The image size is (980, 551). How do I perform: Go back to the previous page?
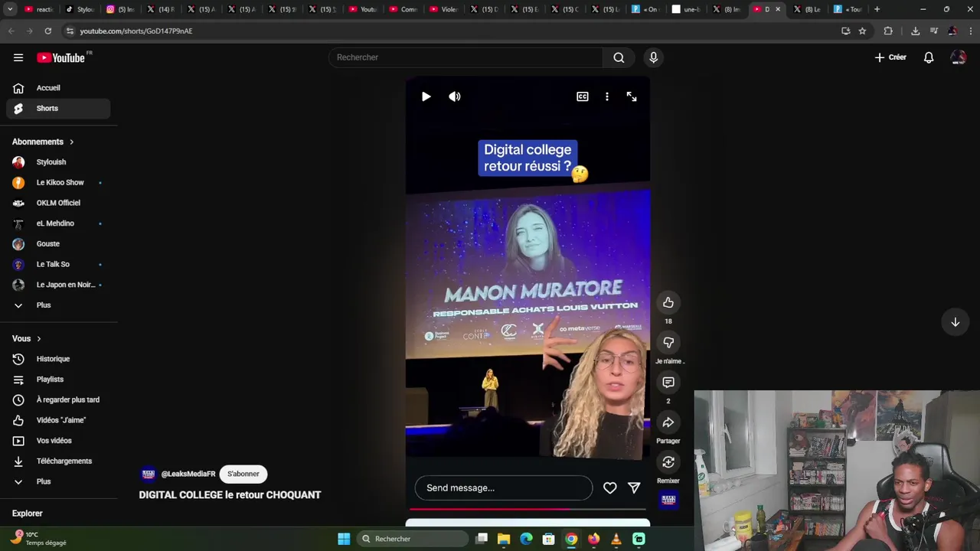pos(11,31)
